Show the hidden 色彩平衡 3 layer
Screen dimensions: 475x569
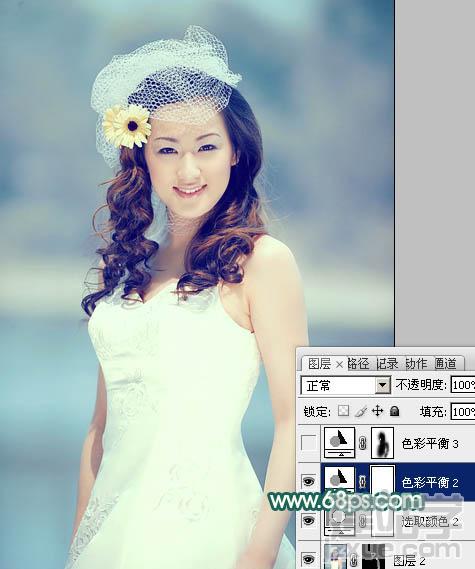[309, 443]
